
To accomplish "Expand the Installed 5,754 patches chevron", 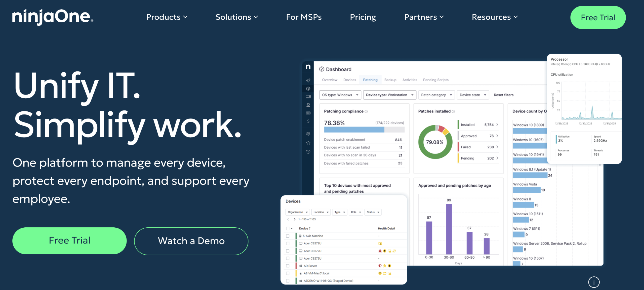I will coord(497,125).
